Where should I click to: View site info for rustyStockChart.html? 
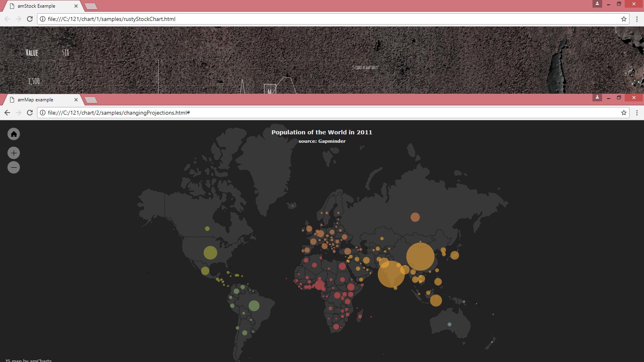43,19
